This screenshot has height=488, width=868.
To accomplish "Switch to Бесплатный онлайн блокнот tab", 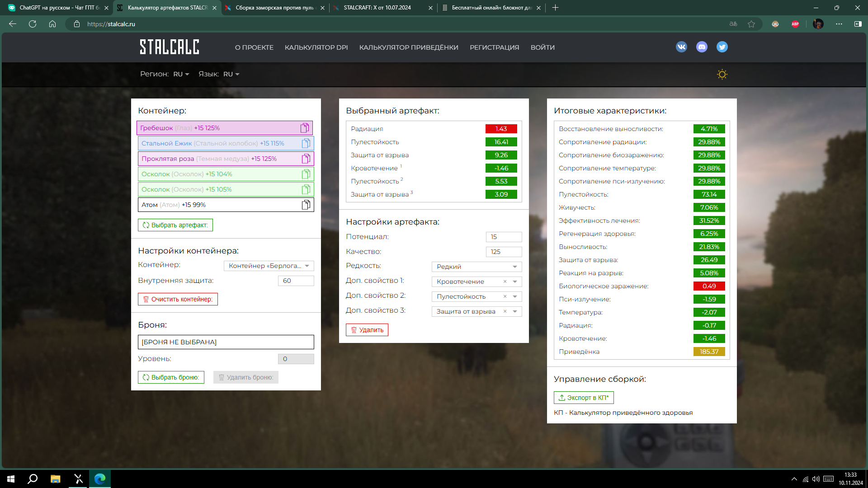I will pos(491,8).
